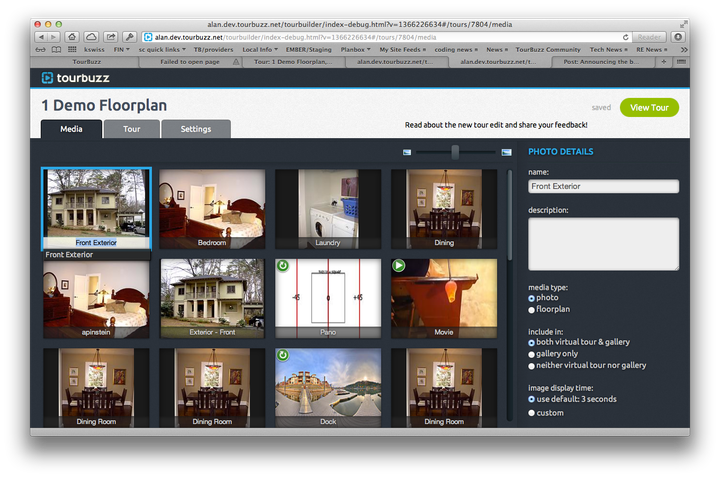Open the Local Info bookmarks dropdown
This screenshot has height=478, width=720.
(x=260, y=49)
